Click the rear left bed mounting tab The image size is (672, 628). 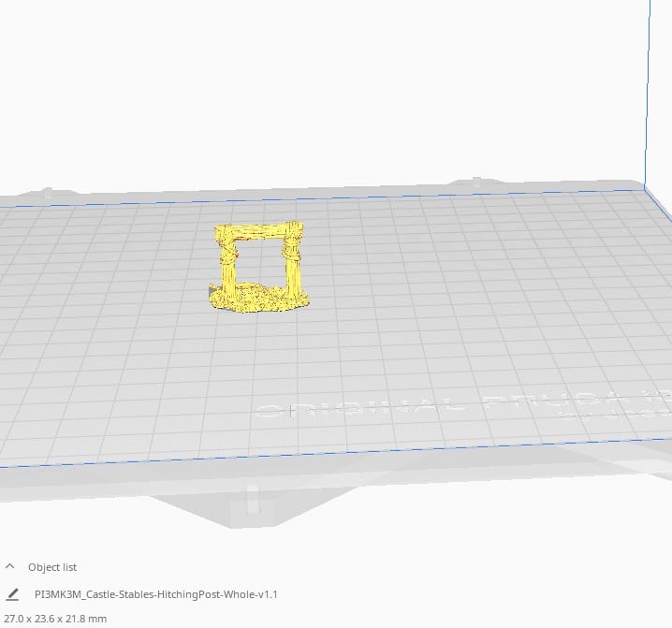48,193
